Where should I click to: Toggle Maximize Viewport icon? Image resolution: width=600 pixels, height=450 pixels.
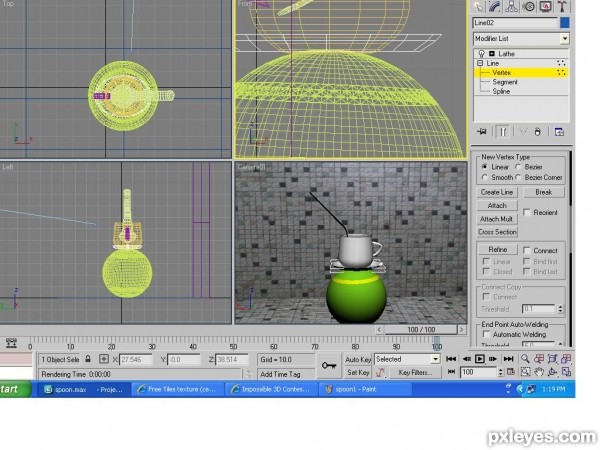pyautogui.click(x=566, y=372)
